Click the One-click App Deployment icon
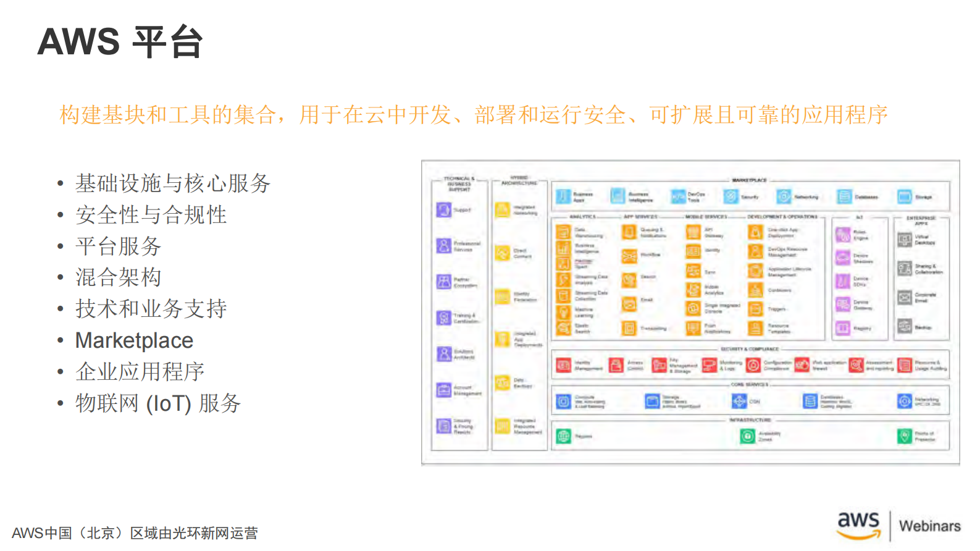This screenshot has width=980, height=551. 755,232
